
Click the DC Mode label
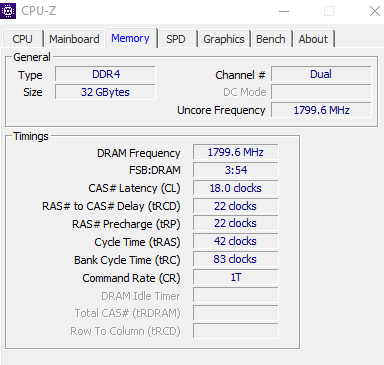coord(245,92)
